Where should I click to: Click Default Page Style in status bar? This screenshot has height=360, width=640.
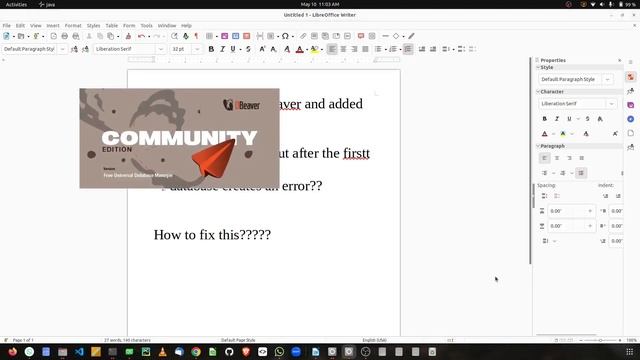(238, 340)
